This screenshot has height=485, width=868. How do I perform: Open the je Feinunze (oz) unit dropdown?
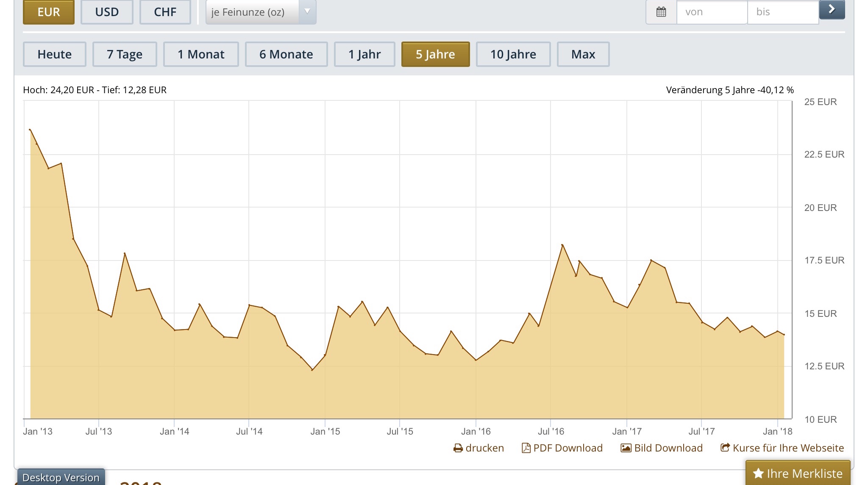coord(253,12)
